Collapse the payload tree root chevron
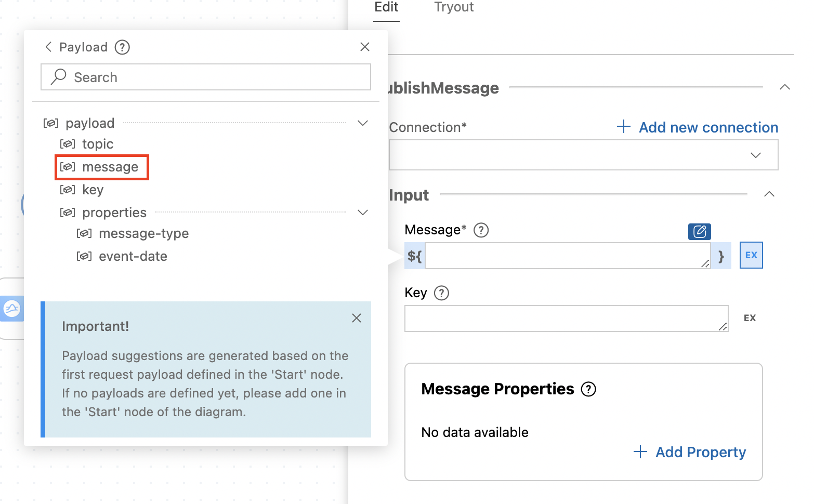 [363, 123]
